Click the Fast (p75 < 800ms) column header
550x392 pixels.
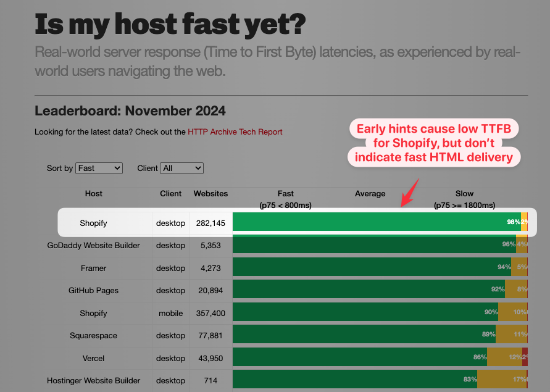pos(286,199)
